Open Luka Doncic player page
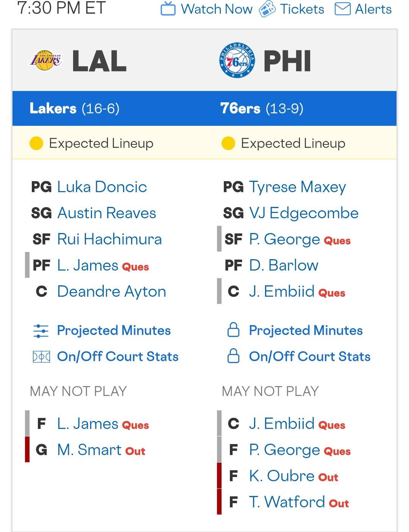 click(102, 187)
